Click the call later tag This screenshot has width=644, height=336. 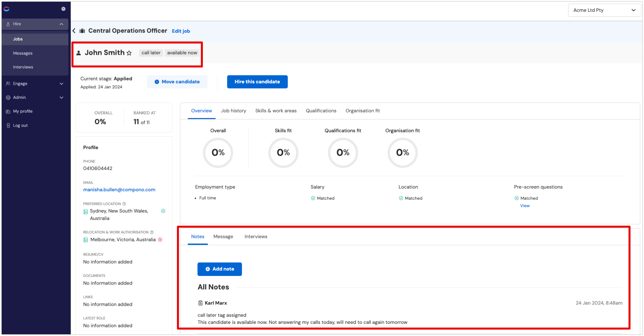[x=151, y=53]
